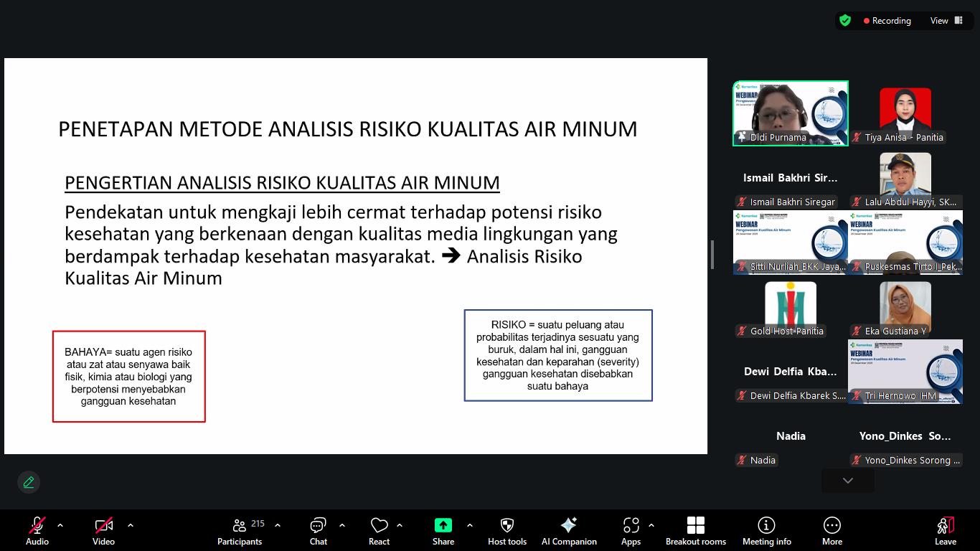The width and height of the screenshot is (980, 551).
Task: Expand audio options arrow next to Audio
Action: click(60, 525)
